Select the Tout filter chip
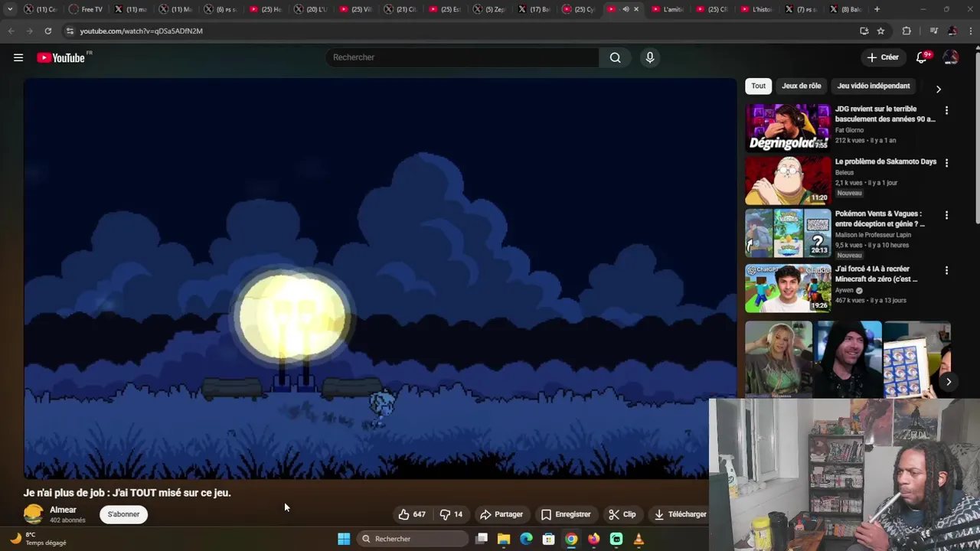The height and width of the screenshot is (551, 980). tap(758, 86)
